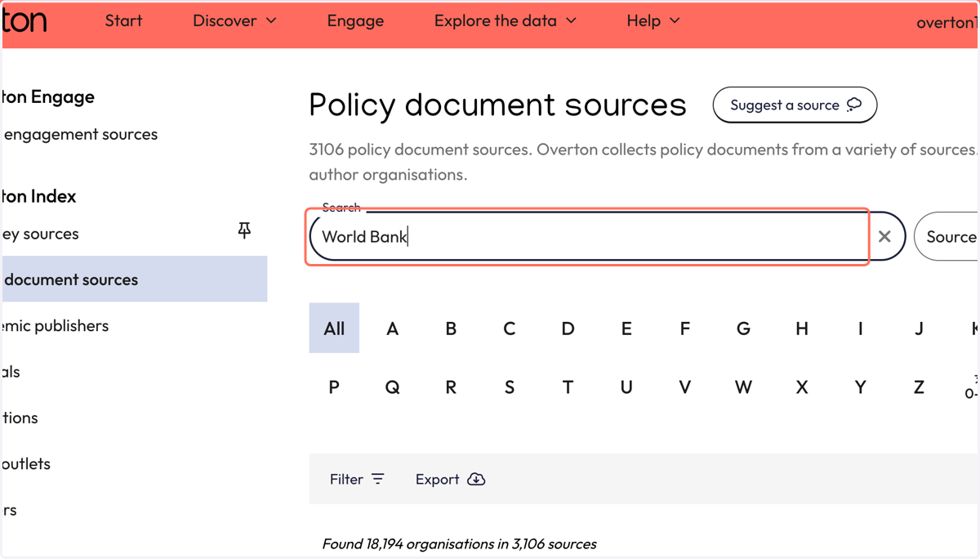
Task: Click the overton account name in header
Action: point(947,23)
